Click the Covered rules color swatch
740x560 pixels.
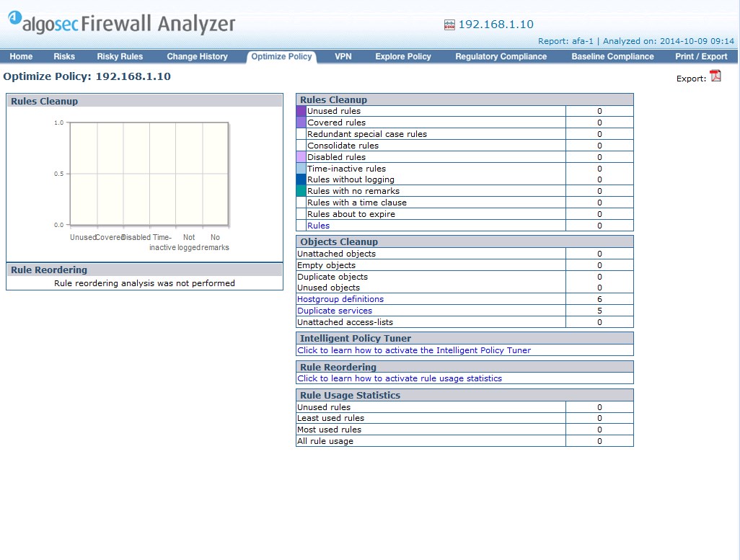301,123
